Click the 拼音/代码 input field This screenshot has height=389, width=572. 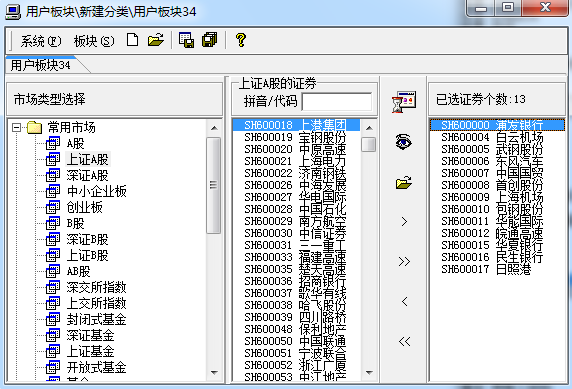[x=337, y=102]
